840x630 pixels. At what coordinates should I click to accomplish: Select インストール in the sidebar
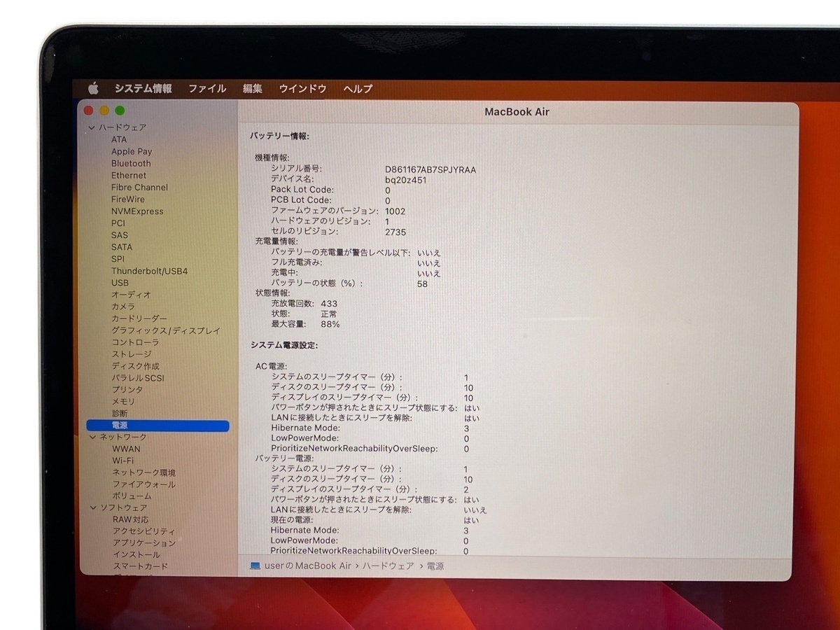(136, 555)
